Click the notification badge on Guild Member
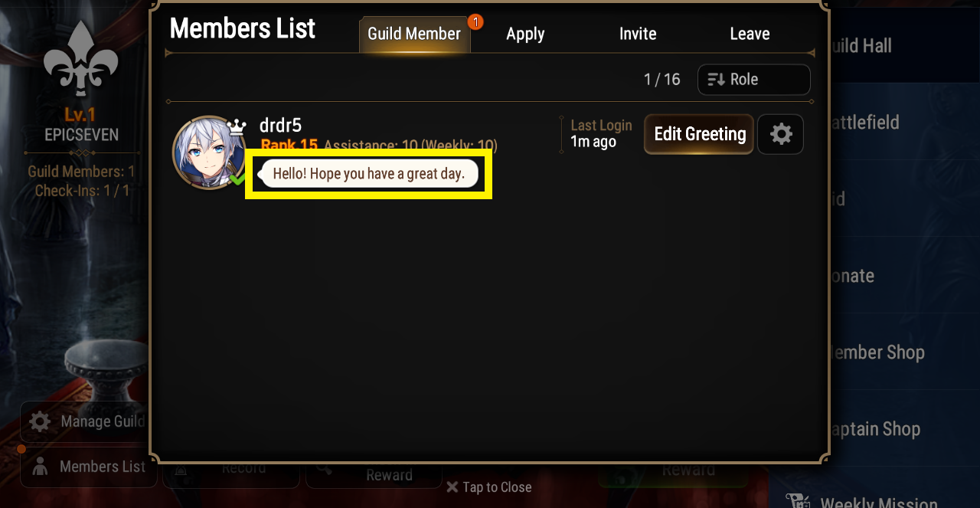 click(x=475, y=21)
